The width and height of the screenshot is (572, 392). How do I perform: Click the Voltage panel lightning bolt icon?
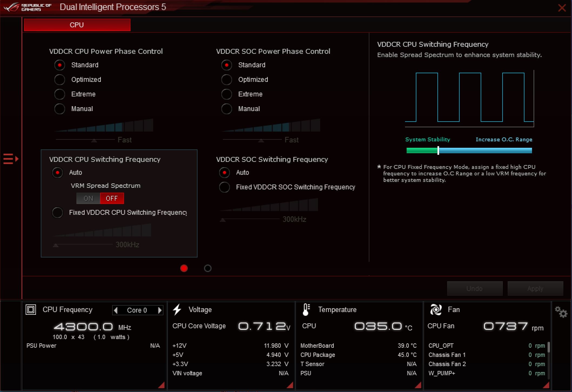179,310
